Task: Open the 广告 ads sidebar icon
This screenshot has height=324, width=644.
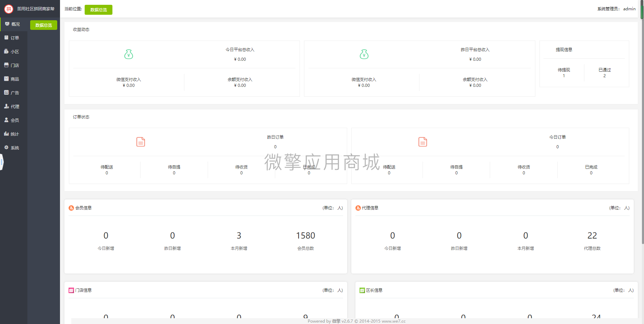Action: [x=6, y=93]
